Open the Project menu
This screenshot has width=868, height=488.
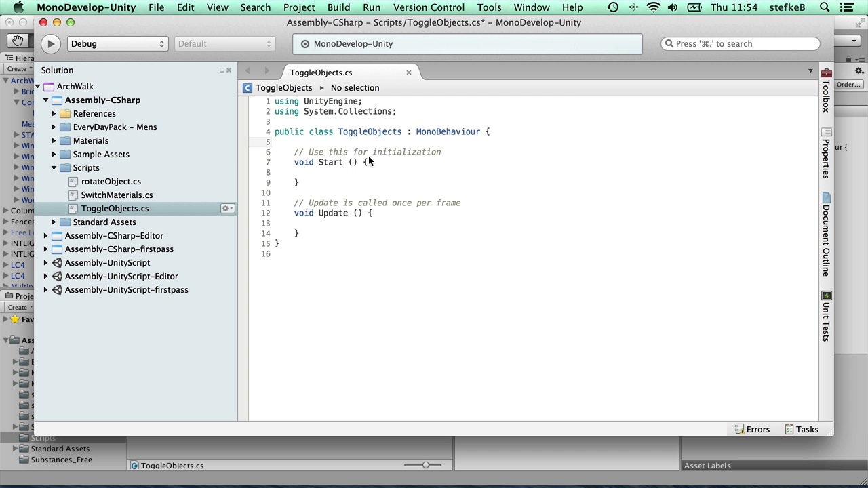pyautogui.click(x=299, y=7)
